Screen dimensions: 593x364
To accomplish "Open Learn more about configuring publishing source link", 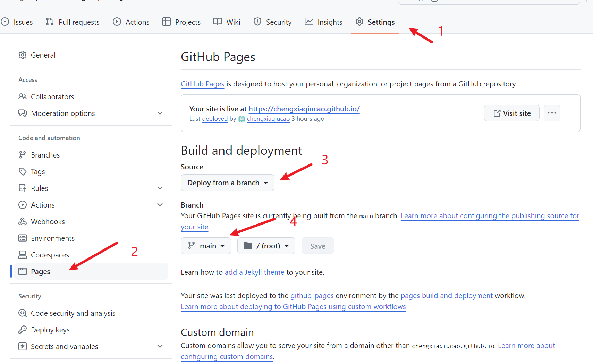I will (490, 215).
